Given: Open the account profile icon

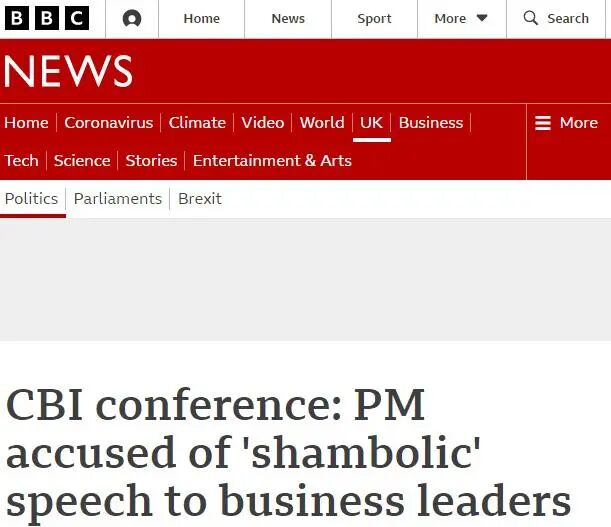Looking at the screenshot, I should pos(132,18).
